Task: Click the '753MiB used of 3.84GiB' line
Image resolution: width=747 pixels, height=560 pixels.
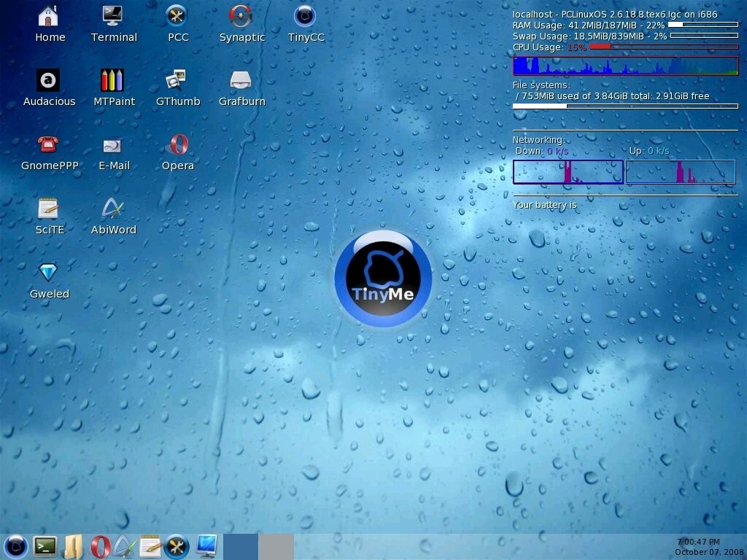Action: 612,96
